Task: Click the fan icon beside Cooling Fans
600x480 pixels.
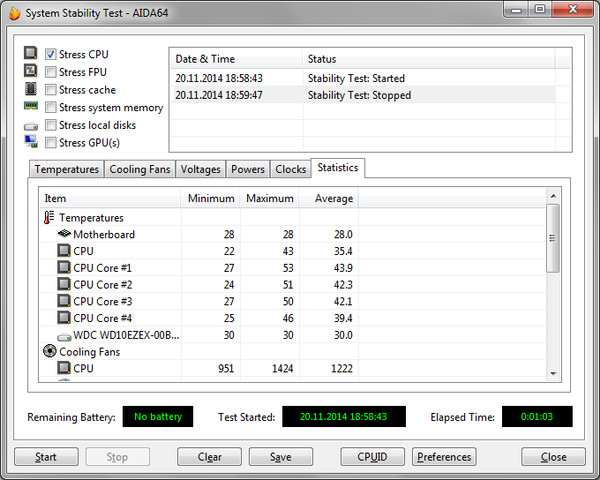Action: click(49, 352)
